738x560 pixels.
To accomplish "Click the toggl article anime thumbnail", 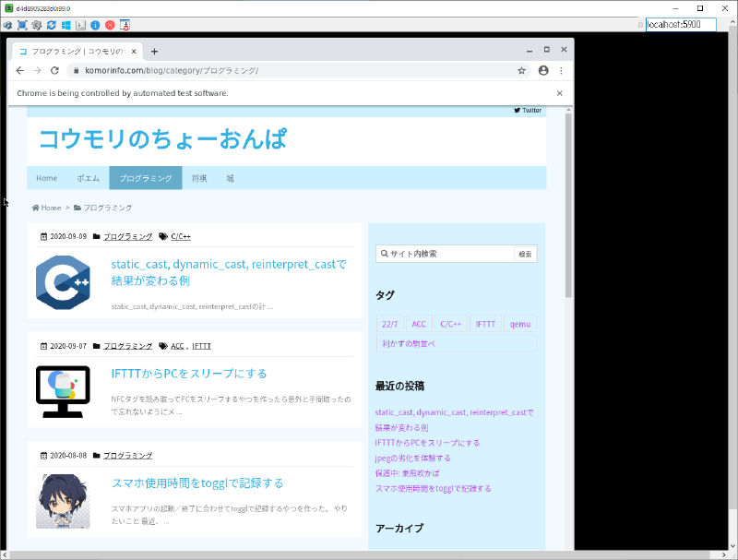I will [63, 501].
